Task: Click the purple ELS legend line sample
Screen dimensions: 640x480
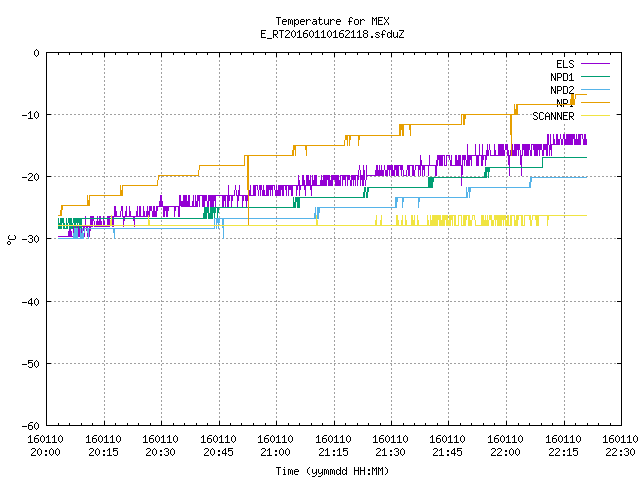Action: pyautogui.click(x=595, y=64)
